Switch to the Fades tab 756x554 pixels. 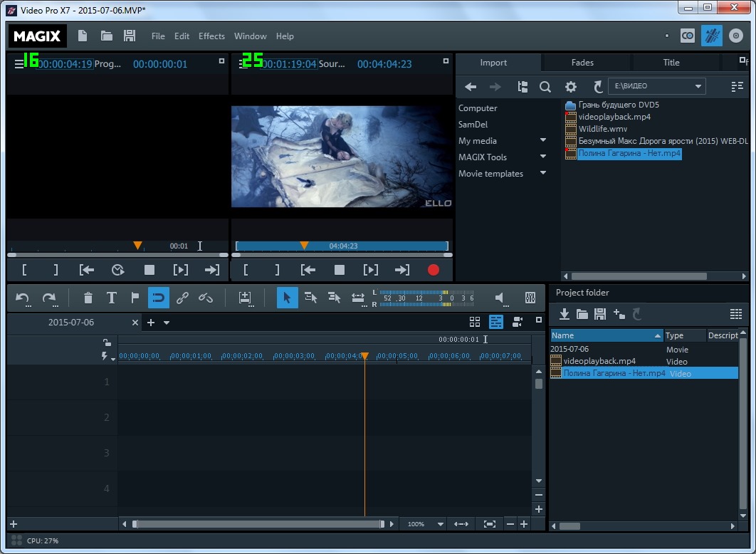click(582, 63)
